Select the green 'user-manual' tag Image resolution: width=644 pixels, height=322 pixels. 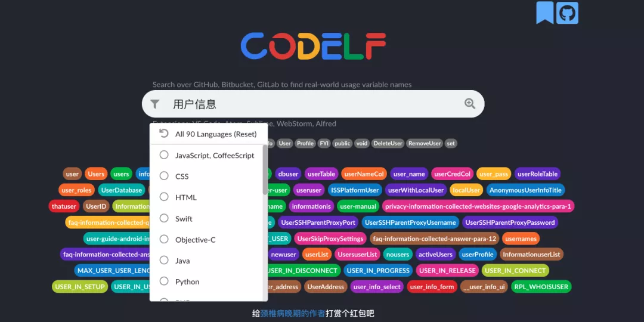358,206
